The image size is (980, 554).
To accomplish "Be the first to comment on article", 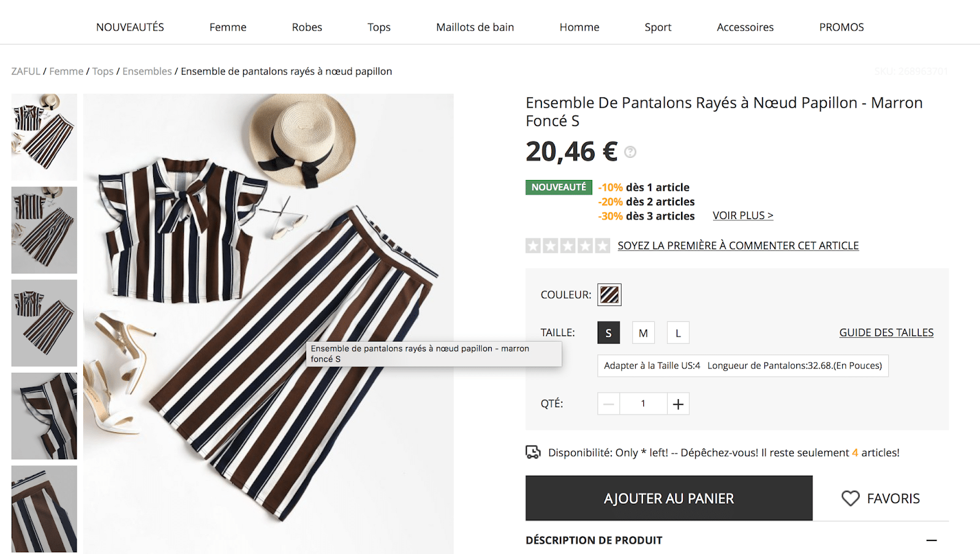I will [738, 245].
